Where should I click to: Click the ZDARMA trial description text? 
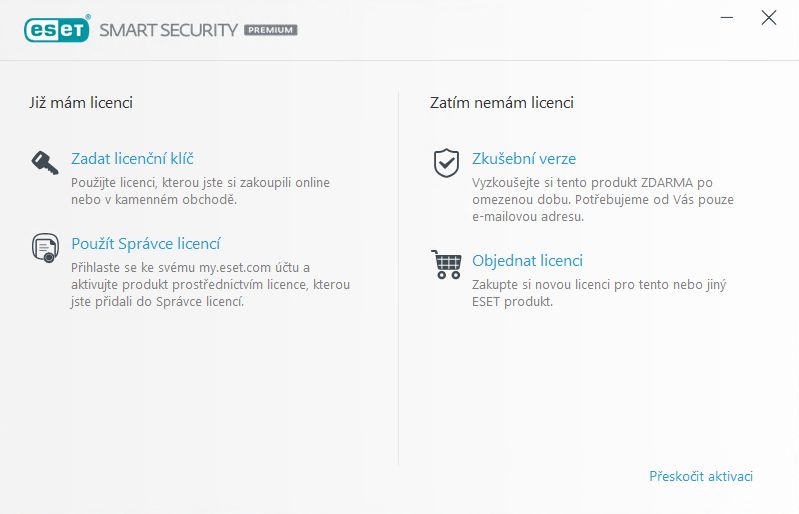[603, 199]
